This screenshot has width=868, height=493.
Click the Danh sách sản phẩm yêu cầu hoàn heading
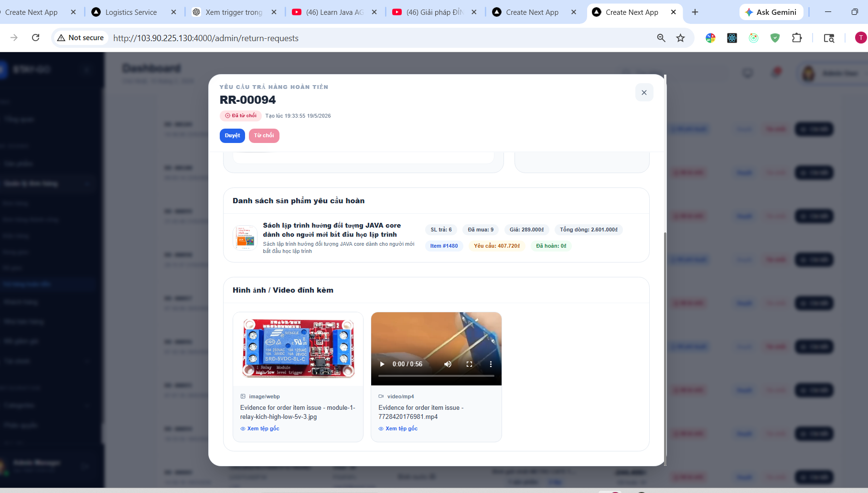tap(299, 201)
